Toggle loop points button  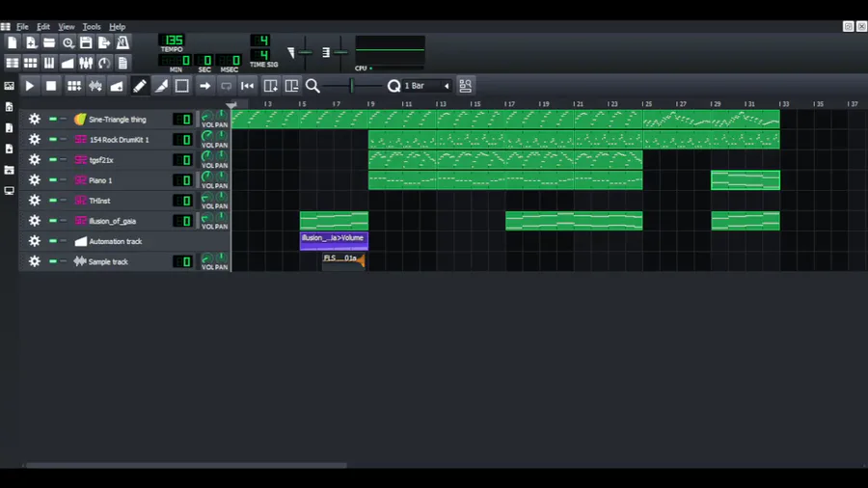click(226, 86)
